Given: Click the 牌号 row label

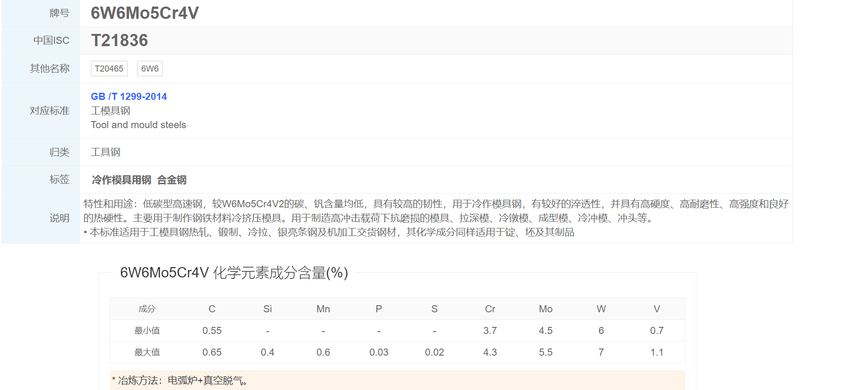Looking at the screenshot, I should (x=59, y=13).
